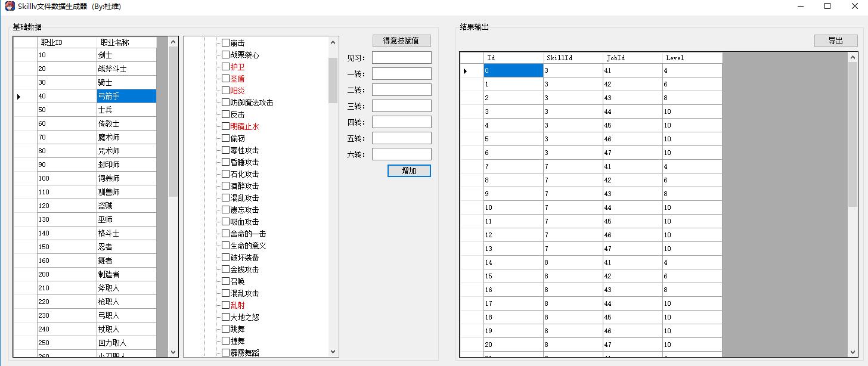Click the results grid scrollbar thumb

pos(852,135)
